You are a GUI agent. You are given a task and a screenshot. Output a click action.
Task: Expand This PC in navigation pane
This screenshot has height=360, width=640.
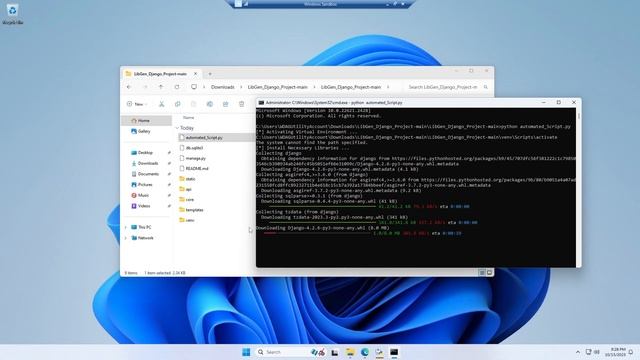[126, 227]
